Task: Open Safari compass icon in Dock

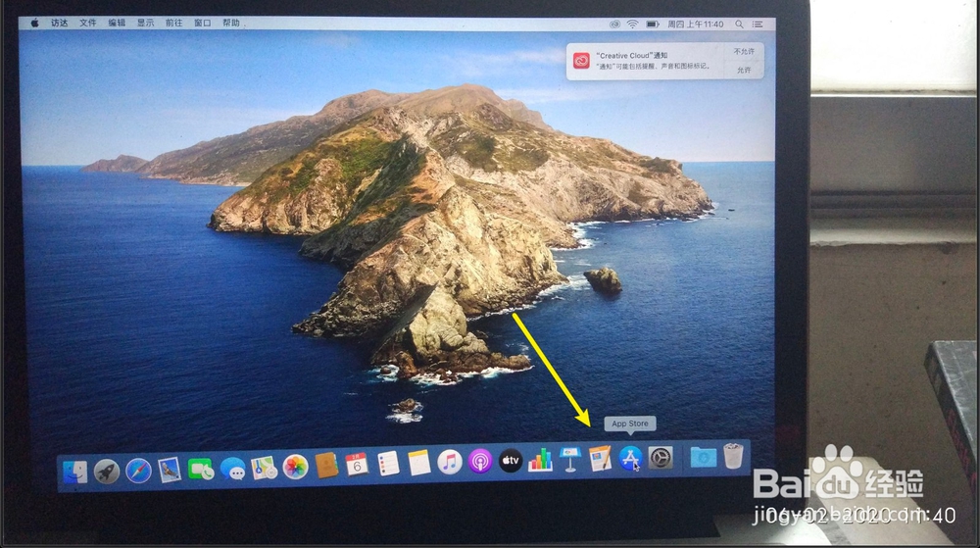Action: pos(138,471)
